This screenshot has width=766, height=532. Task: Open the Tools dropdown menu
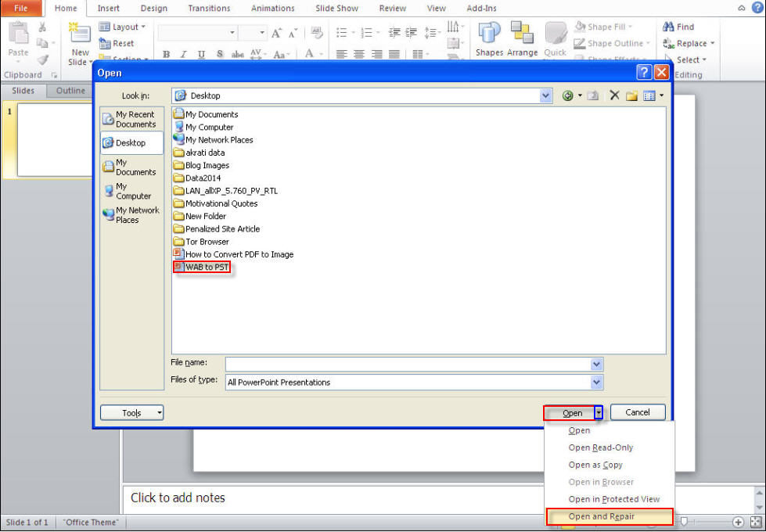tap(131, 413)
